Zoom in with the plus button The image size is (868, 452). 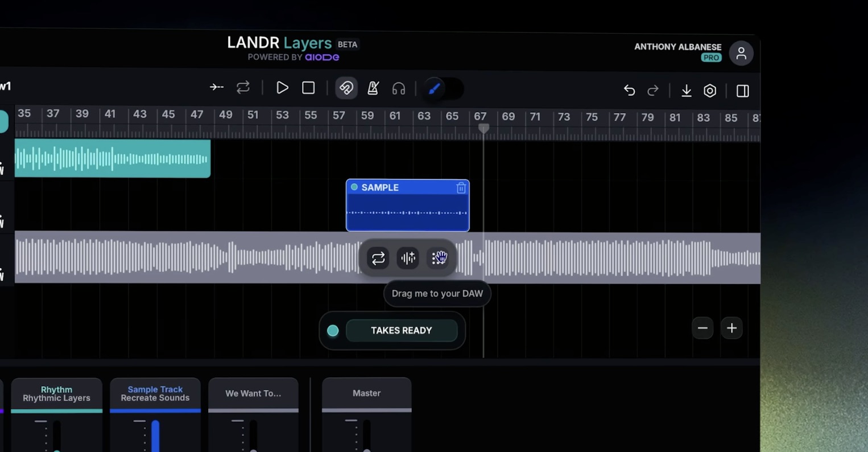tap(731, 328)
